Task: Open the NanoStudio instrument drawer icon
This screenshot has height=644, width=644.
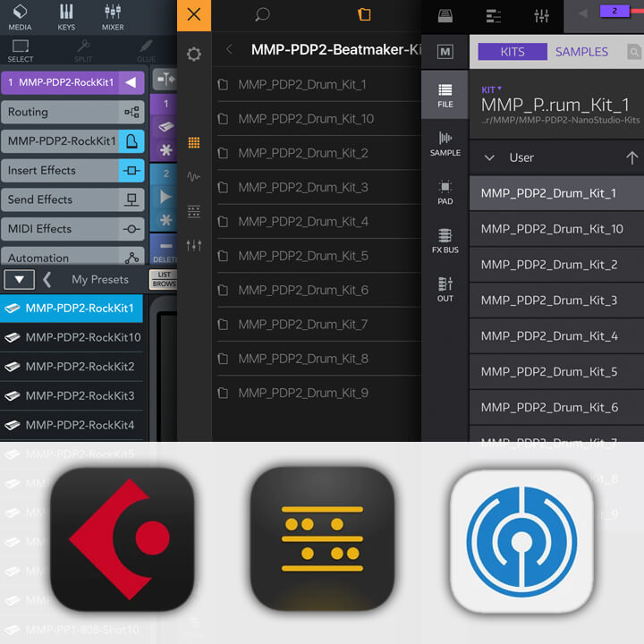Action: [445, 16]
